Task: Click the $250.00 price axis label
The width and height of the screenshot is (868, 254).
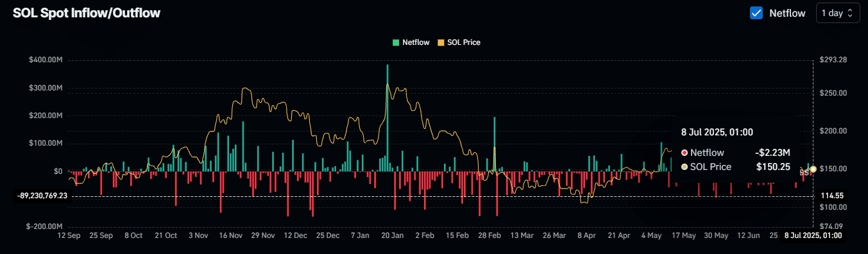Action: tap(833, 93)
